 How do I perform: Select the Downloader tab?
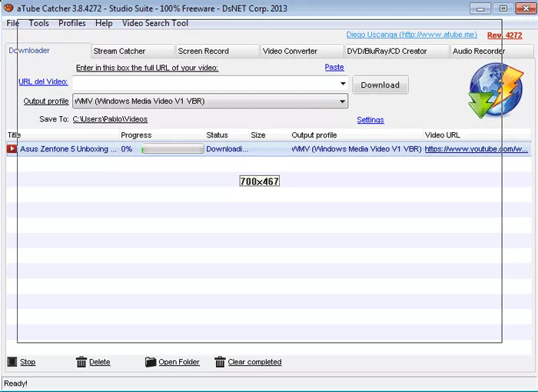48,51
